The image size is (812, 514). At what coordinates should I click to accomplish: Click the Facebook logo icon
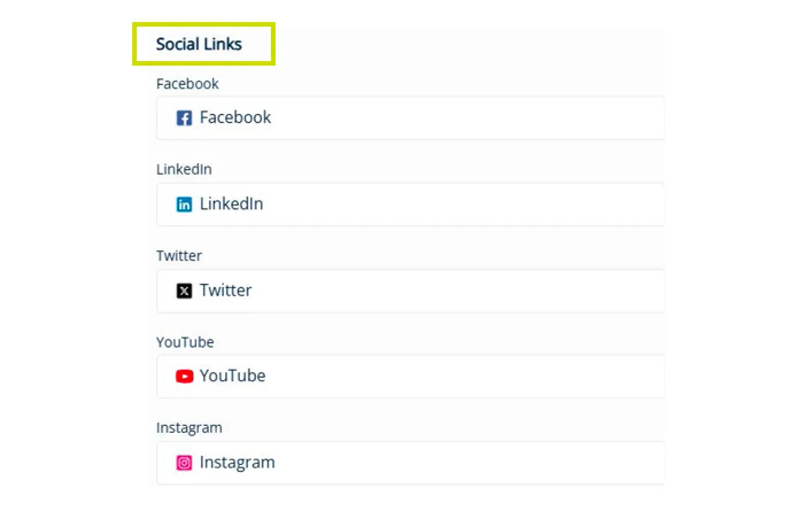(x=184, y=118)
